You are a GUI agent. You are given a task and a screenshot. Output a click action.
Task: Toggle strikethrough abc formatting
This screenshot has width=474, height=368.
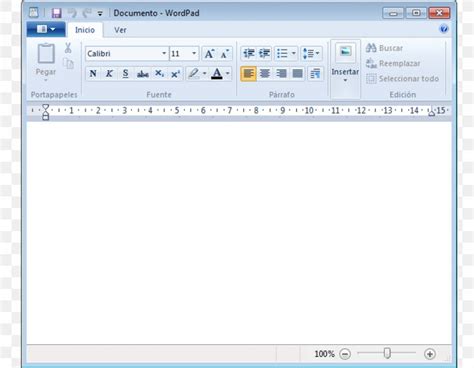pyautogui.click(x=142, y=74)
